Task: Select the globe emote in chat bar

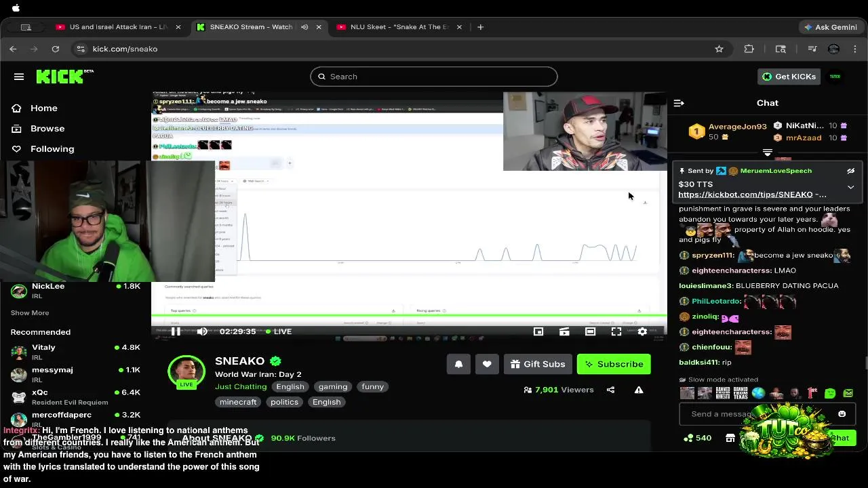Action: [758, 393]
